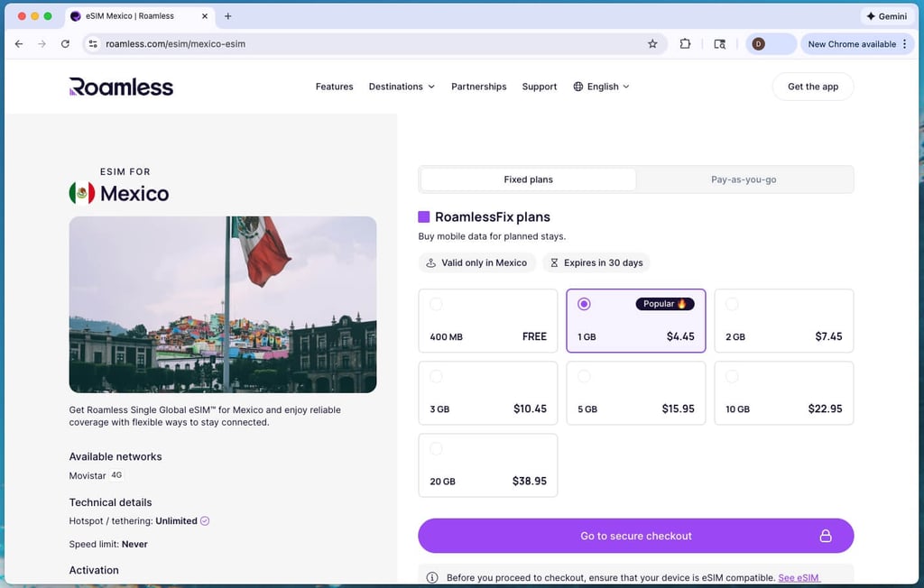Expand the Destinations menu
924x588 pixels.
(402, 87)
